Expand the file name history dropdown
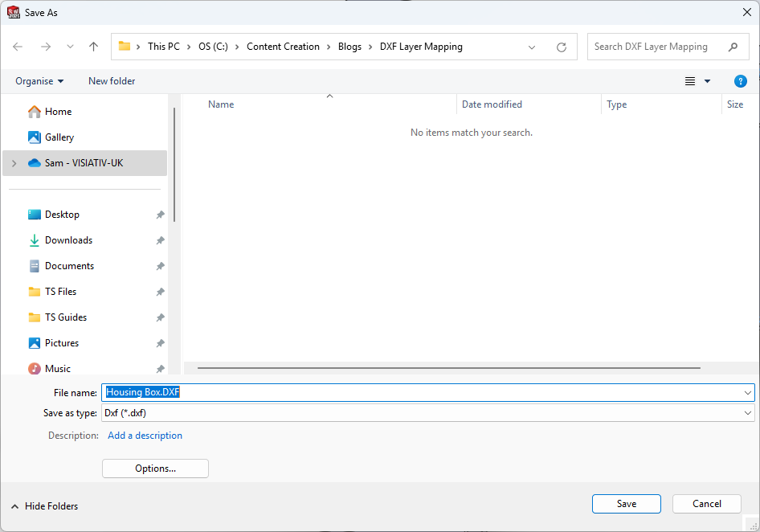 (x=747, y=392)
